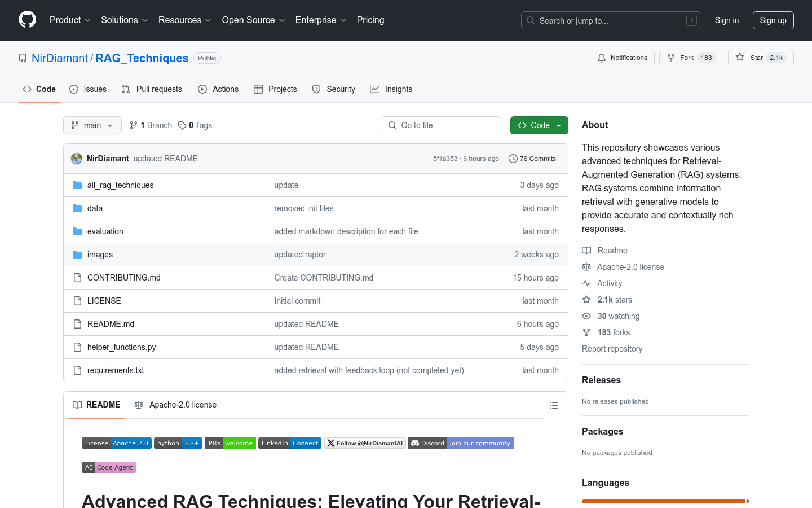Click the AI Code Agent badge
Screen dimensions: 812x508
(x=109, y=467)
